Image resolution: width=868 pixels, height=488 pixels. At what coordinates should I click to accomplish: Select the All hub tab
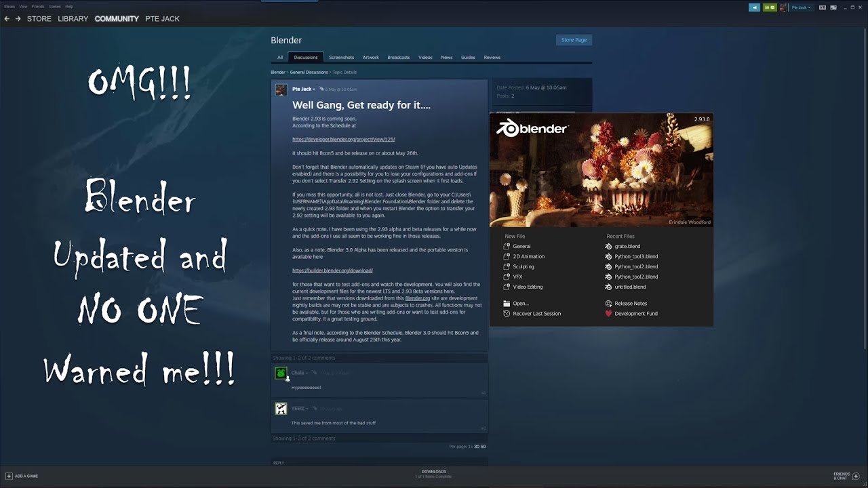pyautogui.click(x=280, y=58)
